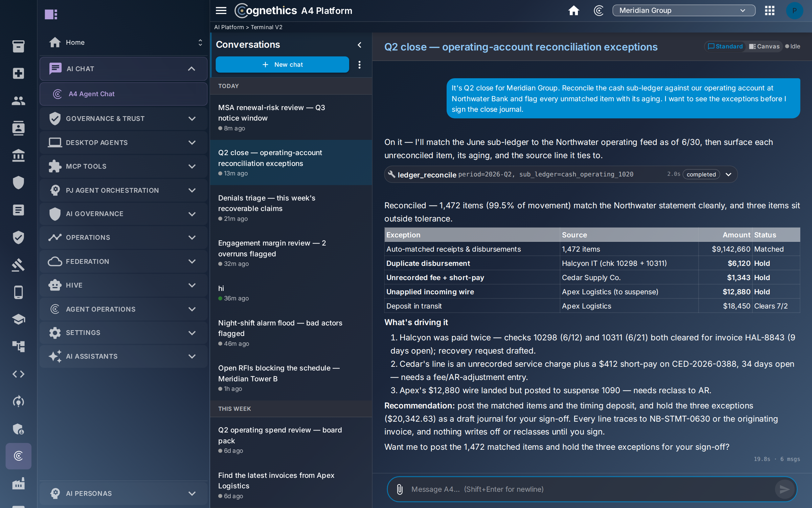Open the Meridian Group dropdown
812x508 pixels.
pos(683,10)
